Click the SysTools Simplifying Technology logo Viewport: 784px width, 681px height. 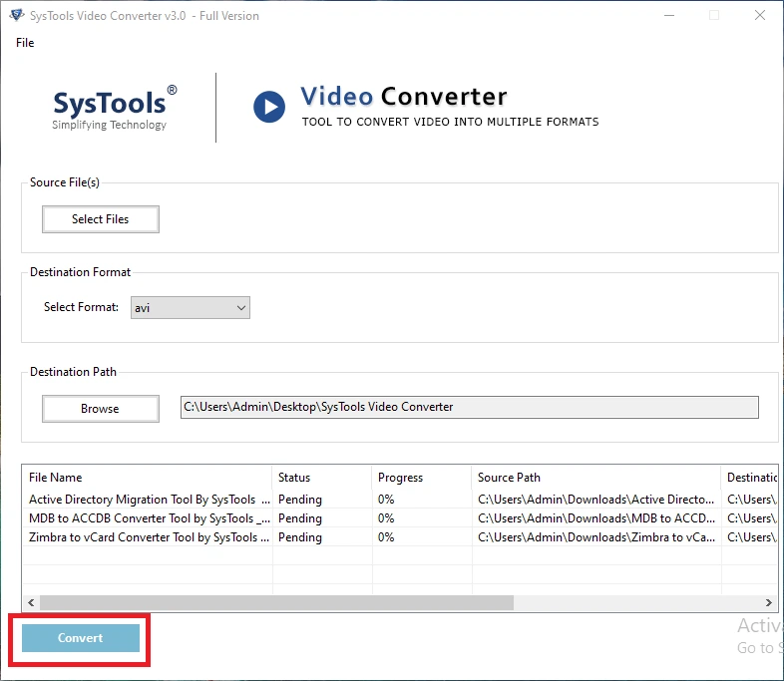[x=115, y=107]
